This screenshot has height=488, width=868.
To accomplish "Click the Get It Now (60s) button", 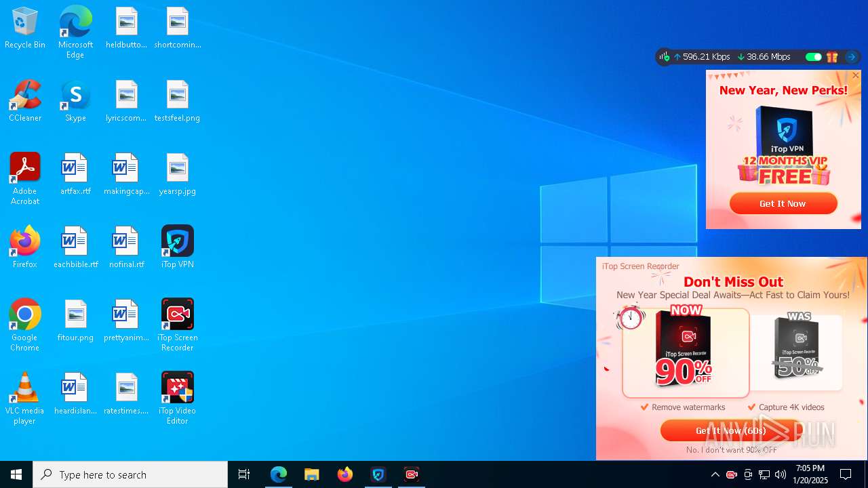I will 731,430.
